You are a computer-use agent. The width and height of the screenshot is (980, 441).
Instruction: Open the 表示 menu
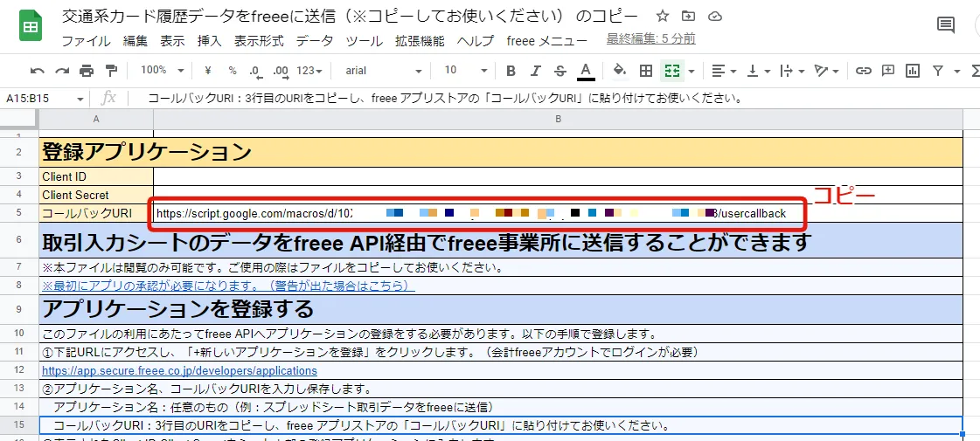click(x=172, y=41)
